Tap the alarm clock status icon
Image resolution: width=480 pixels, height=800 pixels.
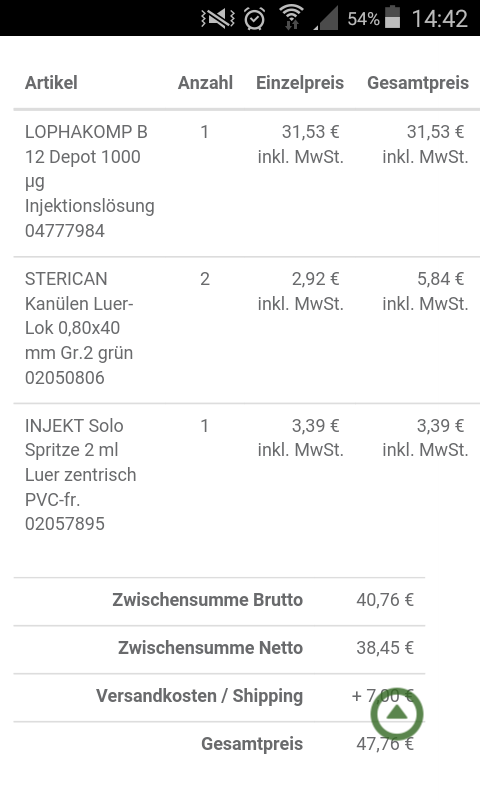(254, 19)
